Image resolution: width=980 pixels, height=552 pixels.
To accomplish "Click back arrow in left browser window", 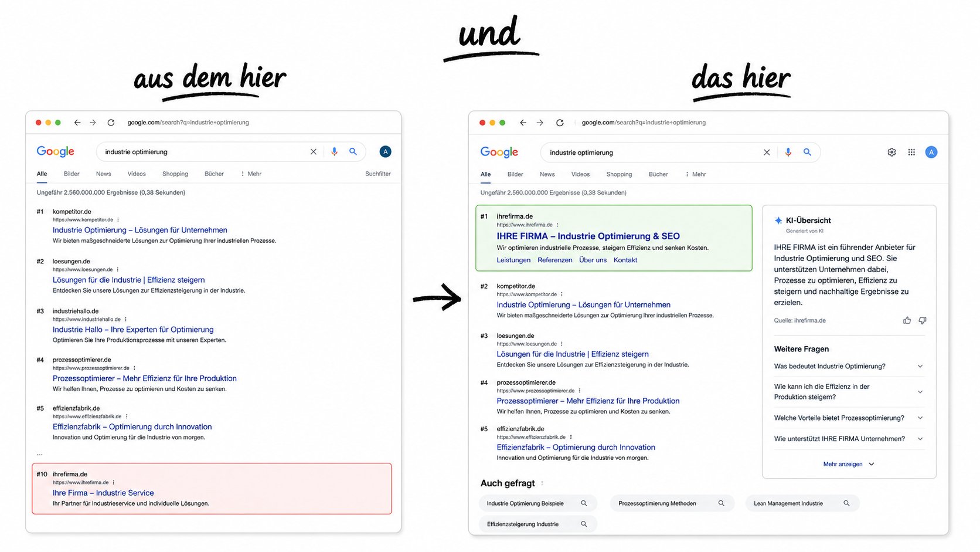I will coord(77,123).
